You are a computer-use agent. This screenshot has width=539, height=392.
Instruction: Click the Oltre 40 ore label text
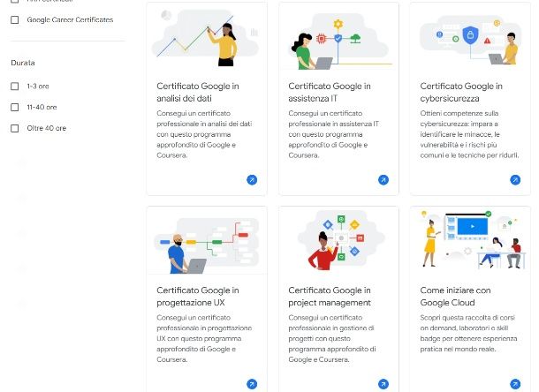pyautogui.click(x=47, y=128)
